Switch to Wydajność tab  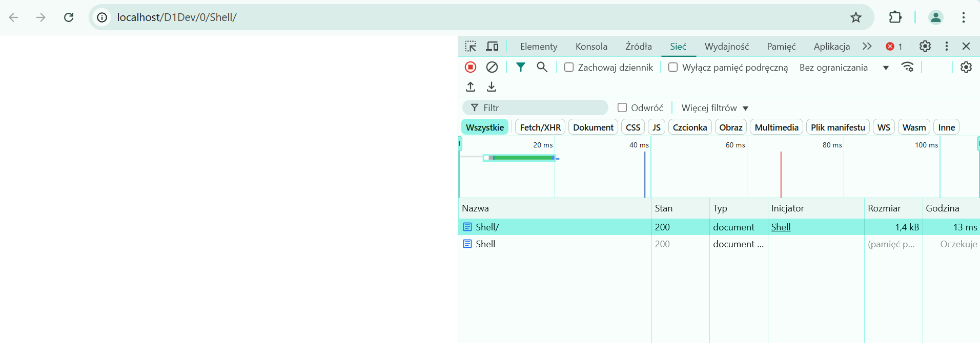(x=727, y=47)
